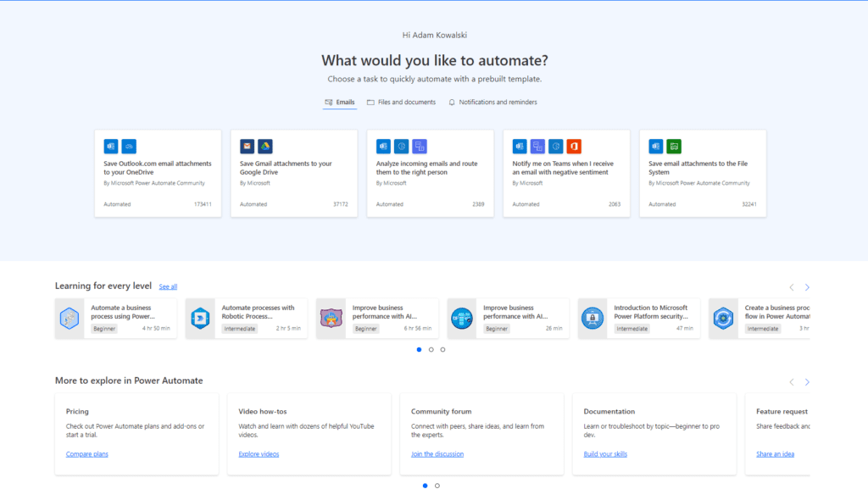Open Join the discussion in Community forum

tap(437, 453)
